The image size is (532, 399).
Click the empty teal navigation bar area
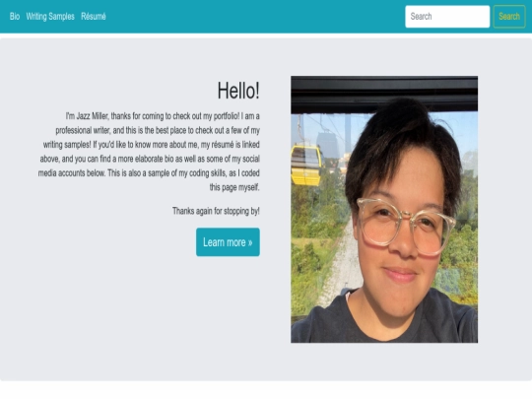pyautogui.click(x=254, y=17)
